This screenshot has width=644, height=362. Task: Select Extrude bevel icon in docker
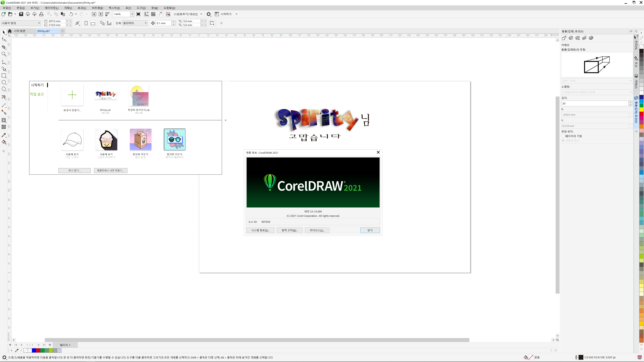point(591,38)
